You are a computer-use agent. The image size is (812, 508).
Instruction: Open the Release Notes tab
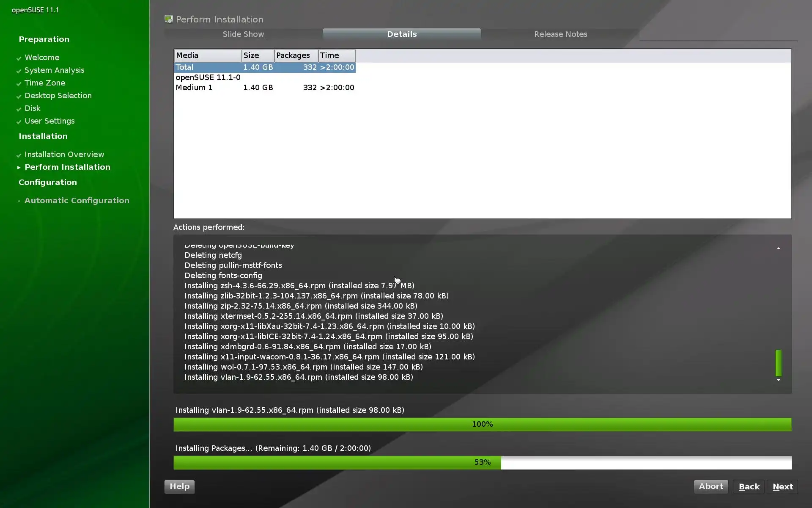[x=560, y=34]
